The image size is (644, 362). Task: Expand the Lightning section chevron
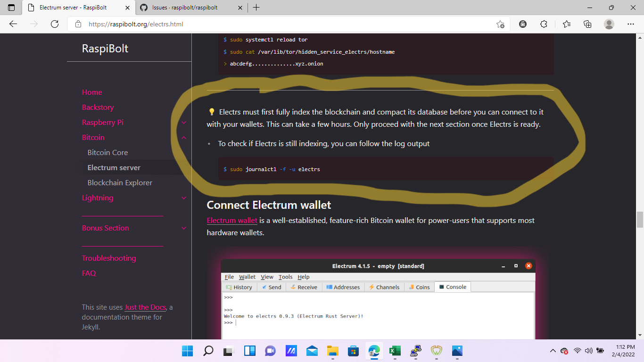tap(184, 198)
